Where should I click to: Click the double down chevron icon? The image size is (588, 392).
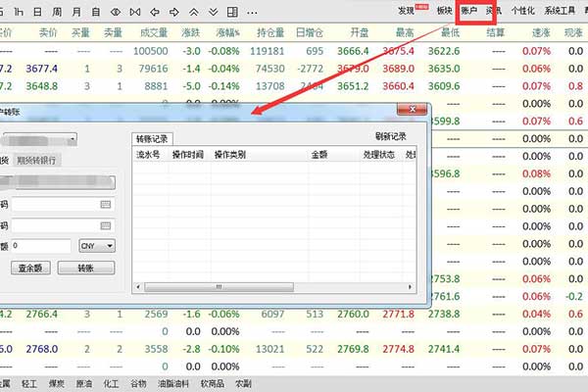213,12
